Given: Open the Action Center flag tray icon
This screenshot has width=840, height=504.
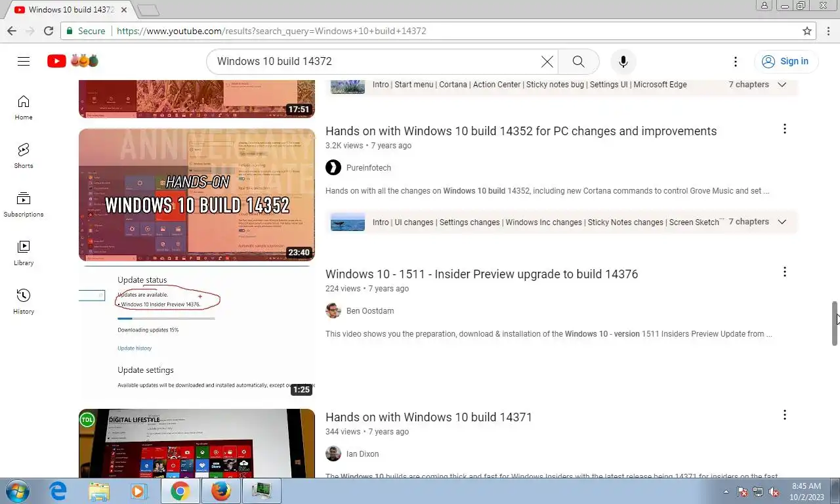Looking at the screenshot, I should click(x=742, y=492).
